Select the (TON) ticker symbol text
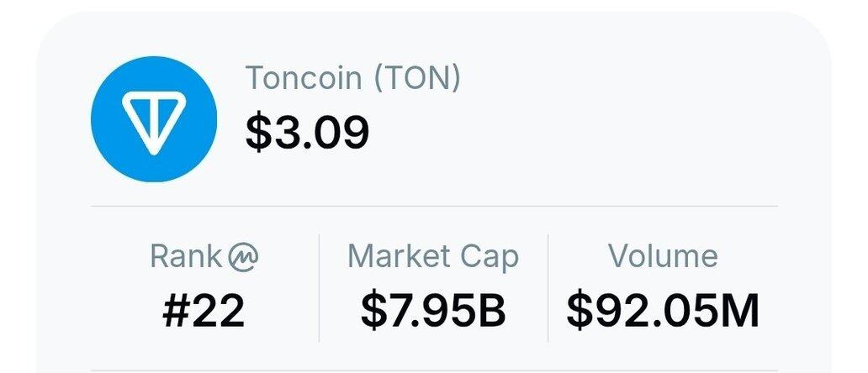The width and height of the screenshot is (868, 373). (x=417, y=77)
